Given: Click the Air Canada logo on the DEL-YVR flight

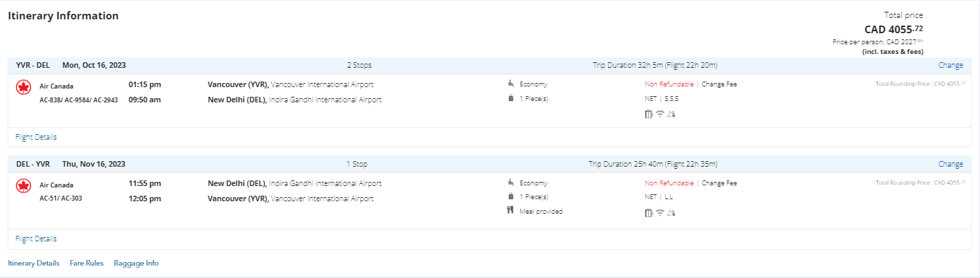Looking at the screenshot, I should click(x=24, y=186).
